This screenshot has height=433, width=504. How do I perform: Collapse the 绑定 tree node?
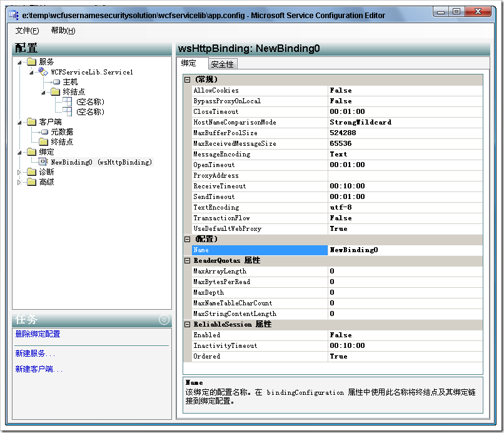[19, 152]
